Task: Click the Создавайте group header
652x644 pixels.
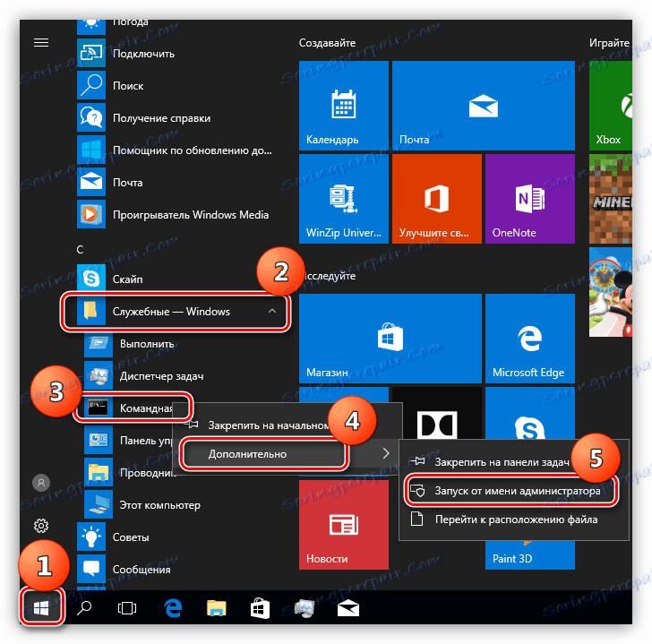Action: click(327, 43)
